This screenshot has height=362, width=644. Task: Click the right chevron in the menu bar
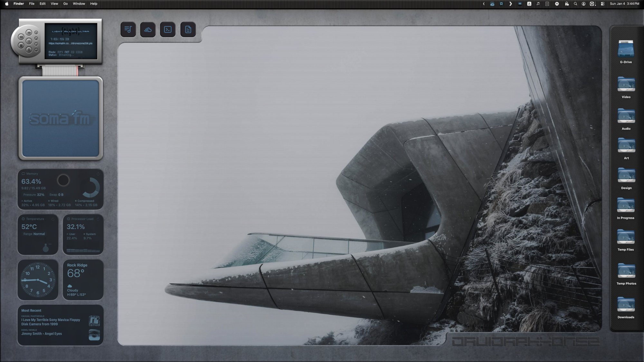(510, 4)
